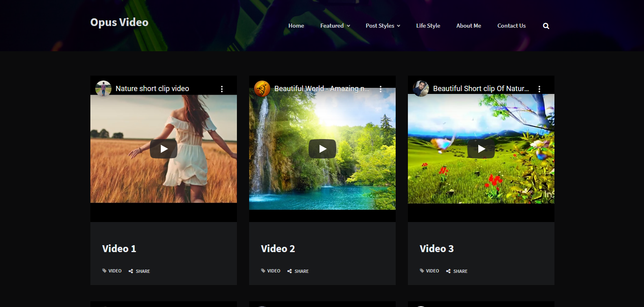Screen dimensions: 644x307
Task: Open the Video 3 post title
Action: click(x=437, y=249)
